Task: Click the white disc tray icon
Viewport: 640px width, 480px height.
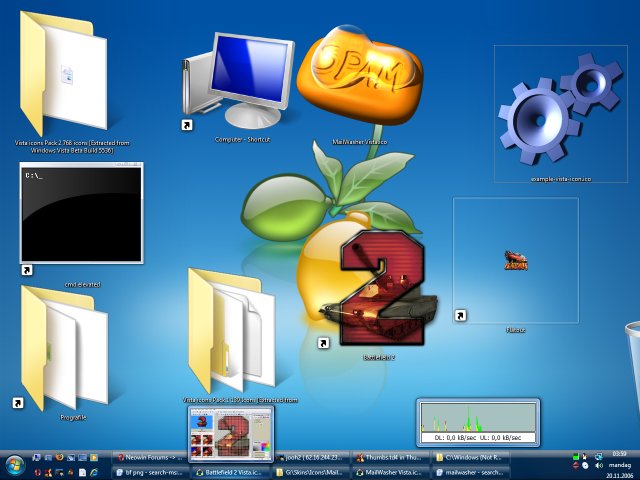Action: [x=585, y=466]
